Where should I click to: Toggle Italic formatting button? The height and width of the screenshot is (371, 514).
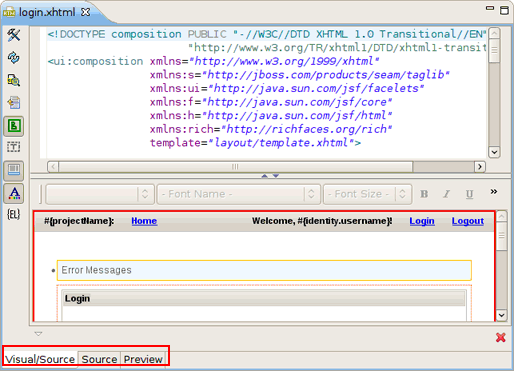[447, 194]
